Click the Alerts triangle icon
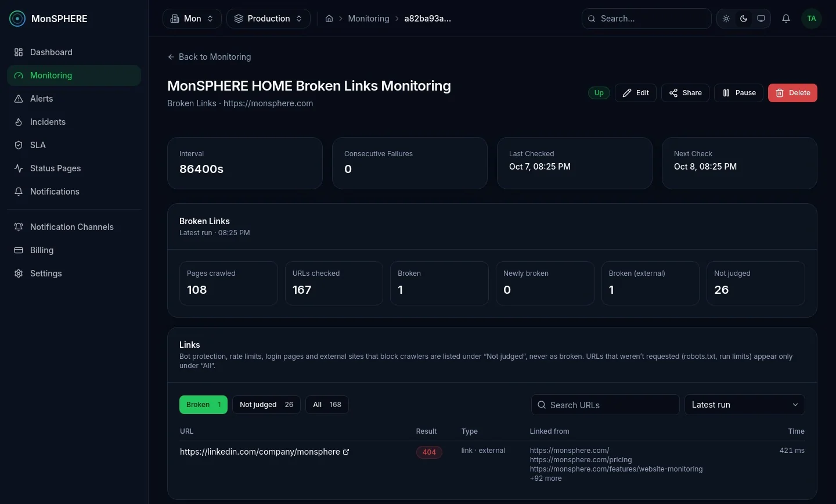 (19, 99)
